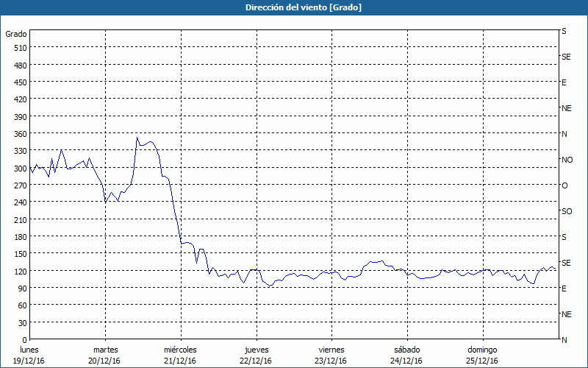Click the 'O' compass label on the right axis
The width and height of the screenshot is (588, 368).
click(564, 185)
